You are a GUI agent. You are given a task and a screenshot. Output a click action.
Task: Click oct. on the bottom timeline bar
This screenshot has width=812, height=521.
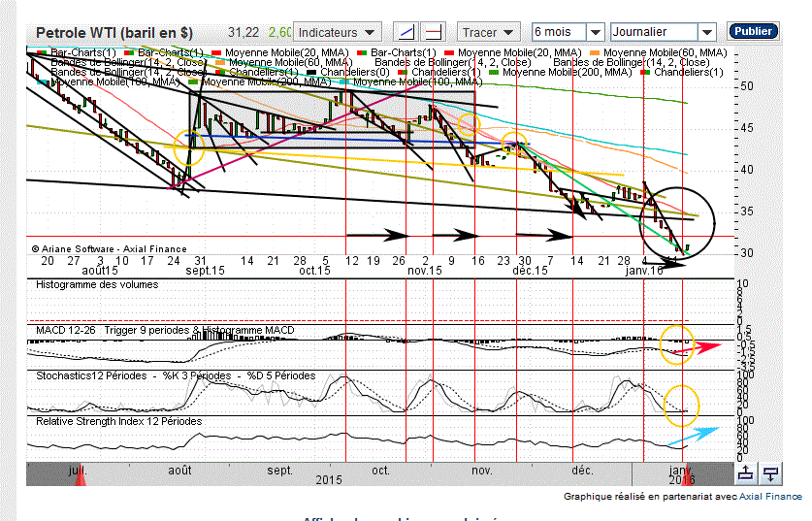tap(380, 471)
